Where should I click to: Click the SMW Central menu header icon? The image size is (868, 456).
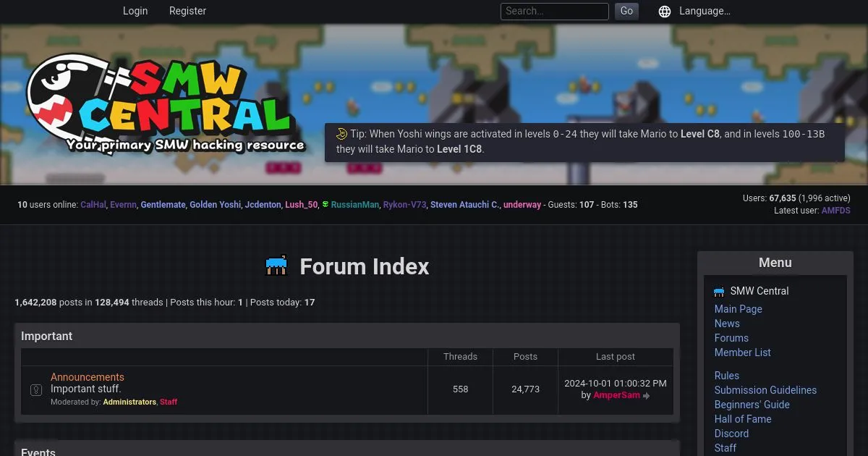(x=719, y=292)
